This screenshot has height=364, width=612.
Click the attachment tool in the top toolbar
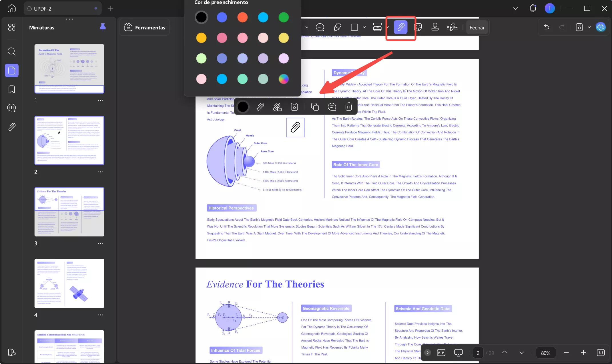click(400, 27)
